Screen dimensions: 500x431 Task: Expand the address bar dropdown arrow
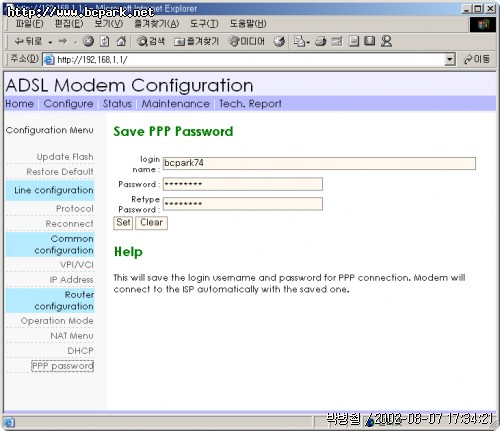coord(450,60)
